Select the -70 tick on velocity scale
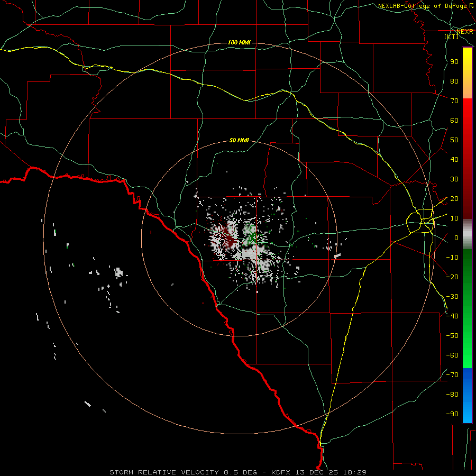476x476 pixels. (452, 375)
